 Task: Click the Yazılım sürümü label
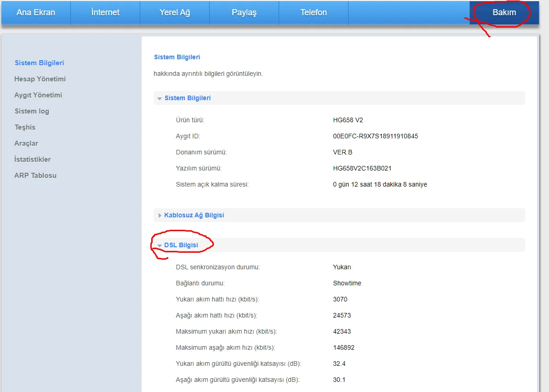(x=199, y=168)
